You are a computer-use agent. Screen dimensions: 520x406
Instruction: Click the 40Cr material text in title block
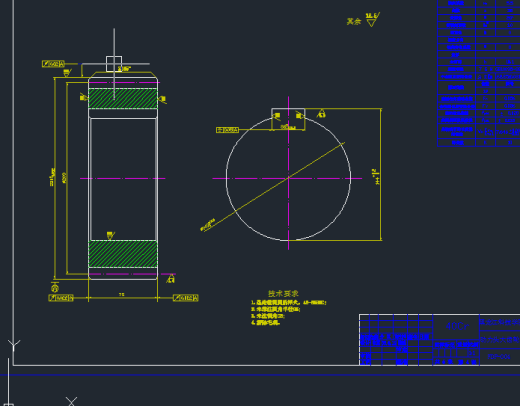pos(457,326)
